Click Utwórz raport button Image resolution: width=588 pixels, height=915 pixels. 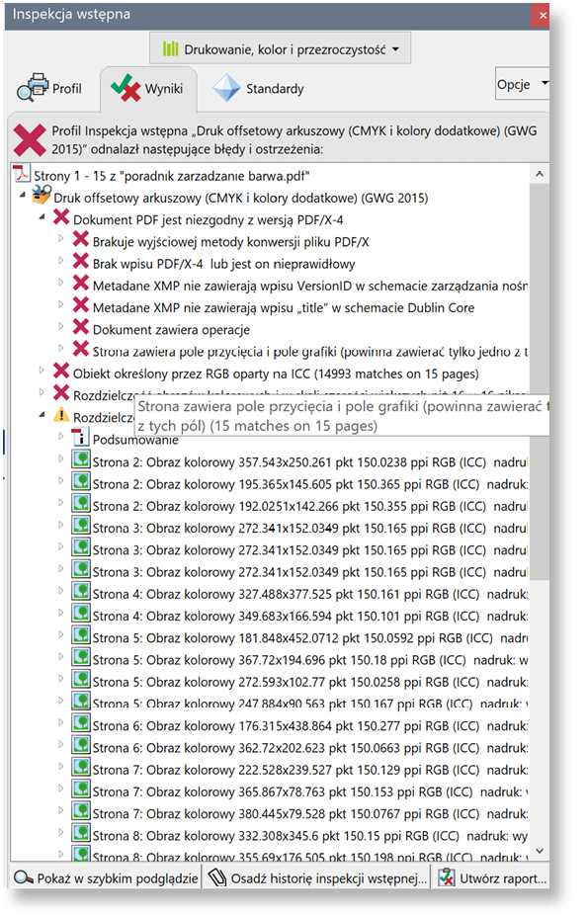point(493,877)
